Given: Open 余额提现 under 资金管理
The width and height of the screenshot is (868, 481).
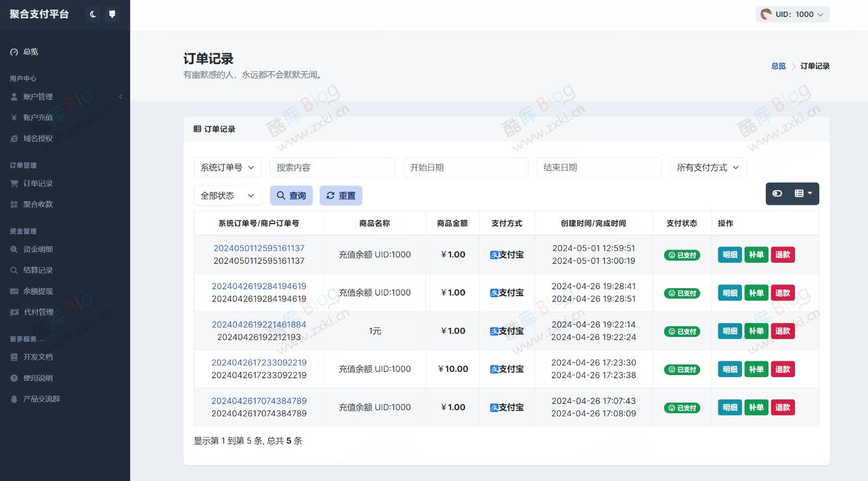Looking at the screenshot, I should pyautogui.click(x=37, y=291).
